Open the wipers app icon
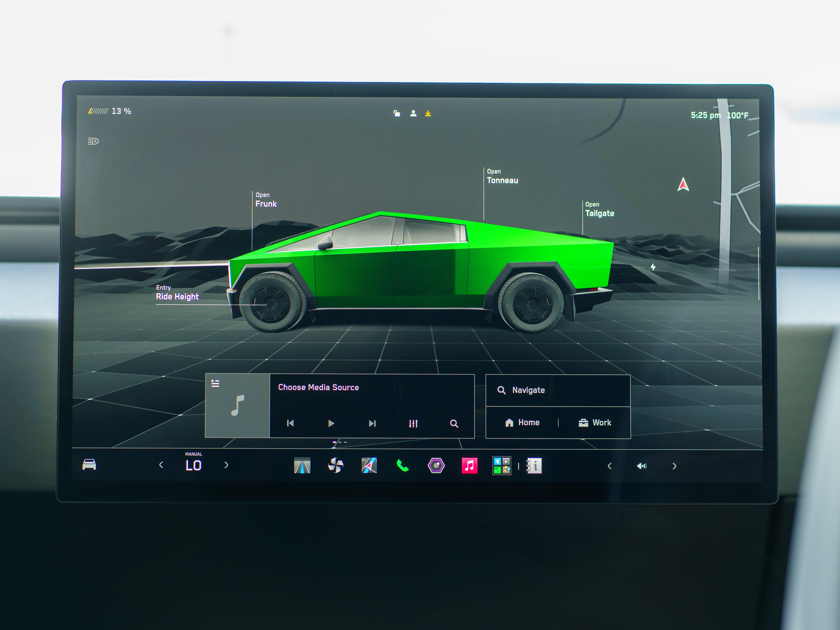 point(302,465)
